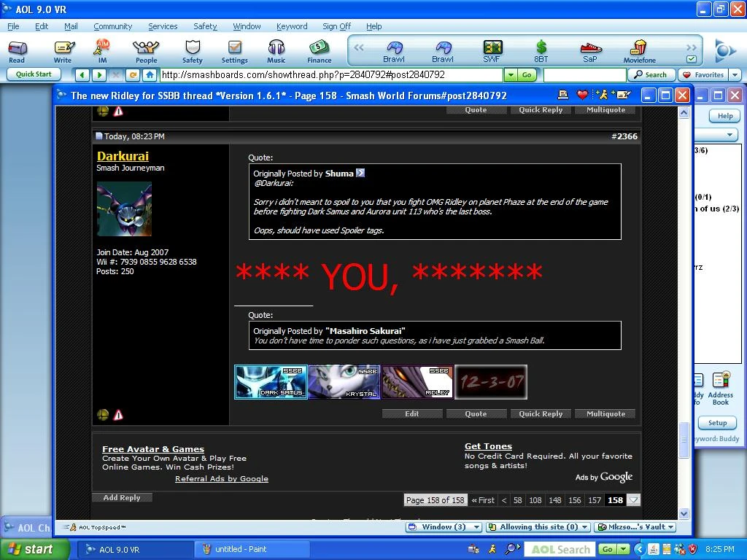Open the Settings toolbar icon
The width and height of the screenshot is (747, 560).
pos(234,52)
